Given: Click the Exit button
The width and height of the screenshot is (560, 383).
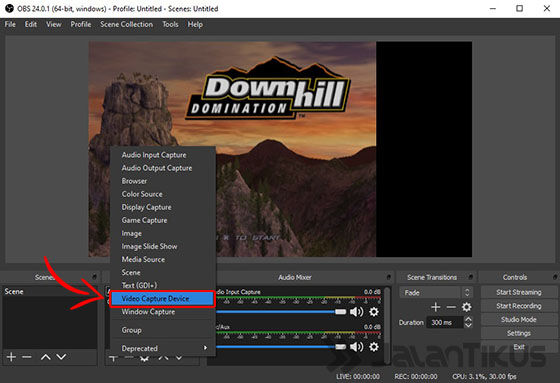Looking at the screenshot, I should click(x=519, y=347).
